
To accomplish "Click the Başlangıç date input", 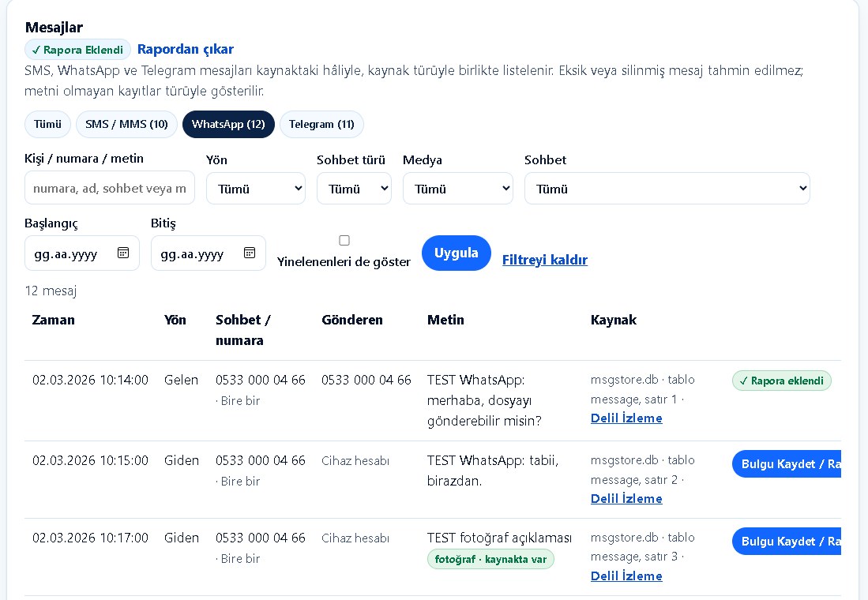I will coord(82,253).
